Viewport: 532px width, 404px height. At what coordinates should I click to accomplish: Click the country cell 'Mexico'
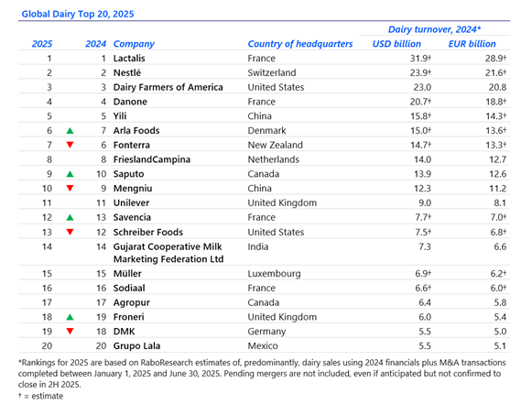(263, 346)
